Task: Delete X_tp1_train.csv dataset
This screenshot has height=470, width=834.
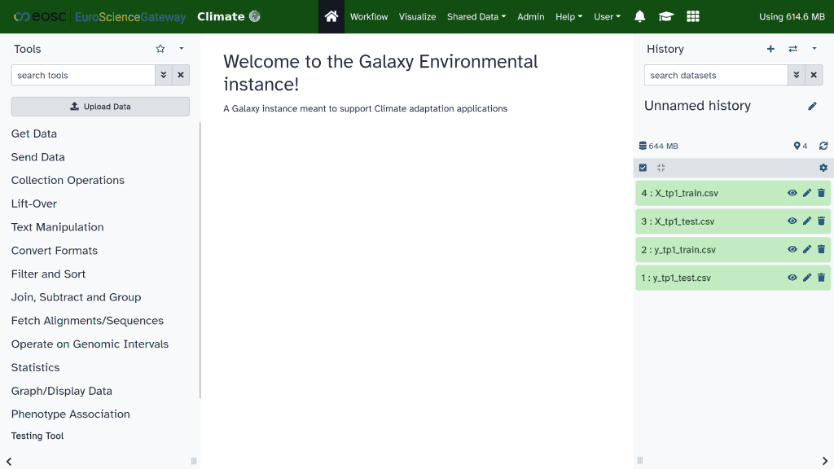Action: [x=821, y=193]
